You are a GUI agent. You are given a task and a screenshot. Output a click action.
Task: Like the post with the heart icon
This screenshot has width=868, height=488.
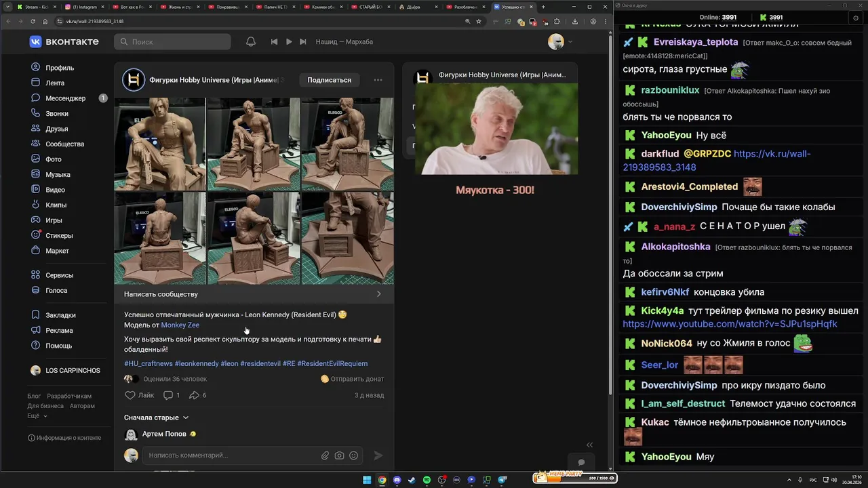point(131,395)
